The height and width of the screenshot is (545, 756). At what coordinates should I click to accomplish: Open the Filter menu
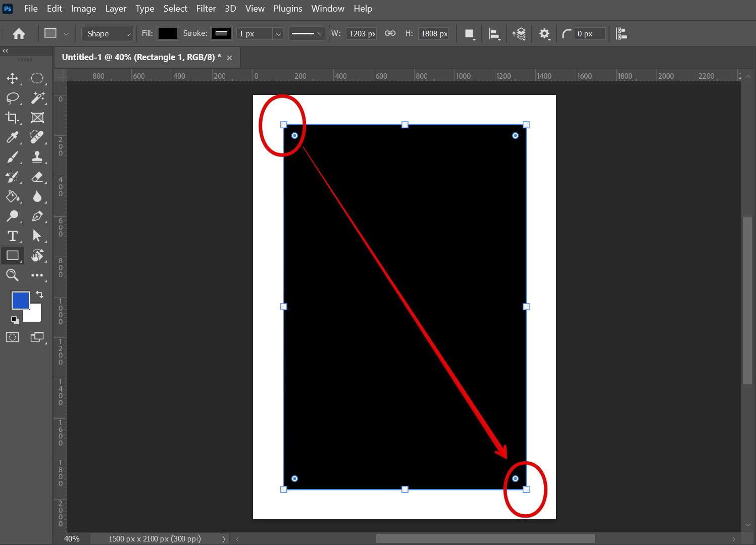pos(206,9)
